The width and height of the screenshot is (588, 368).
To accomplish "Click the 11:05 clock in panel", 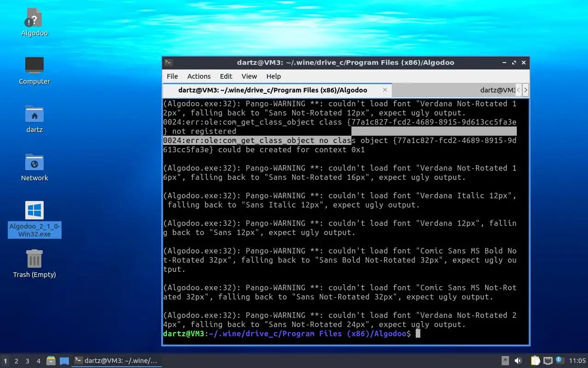I will pos(577,361).
